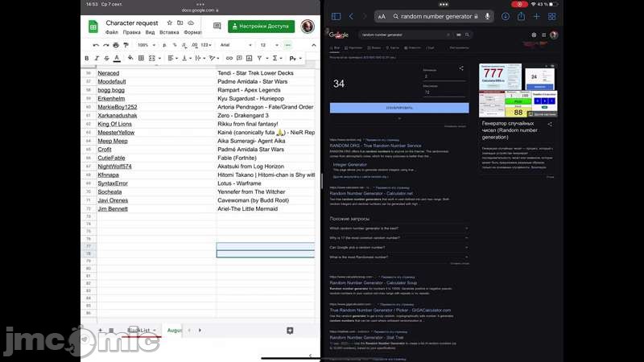Click the print icon in Sheets toolbar

(117, 45)
